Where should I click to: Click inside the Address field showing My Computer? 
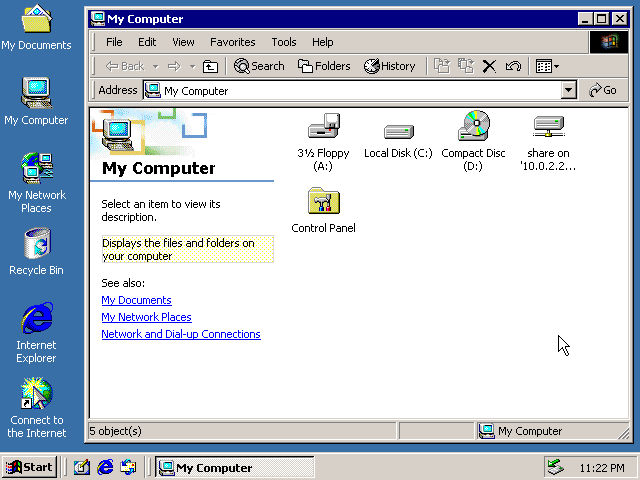[352, 91]
